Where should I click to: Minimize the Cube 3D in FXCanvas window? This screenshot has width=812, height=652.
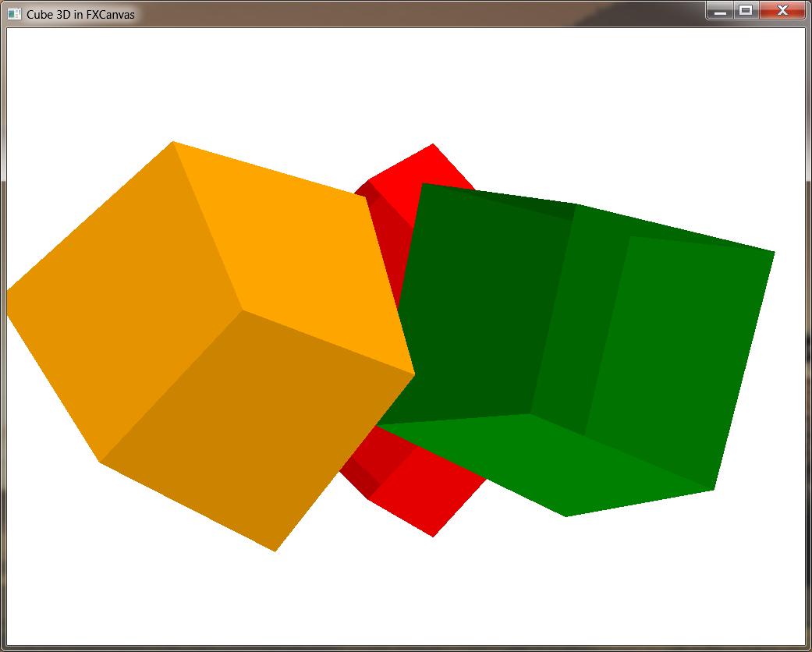pos(721,11)
